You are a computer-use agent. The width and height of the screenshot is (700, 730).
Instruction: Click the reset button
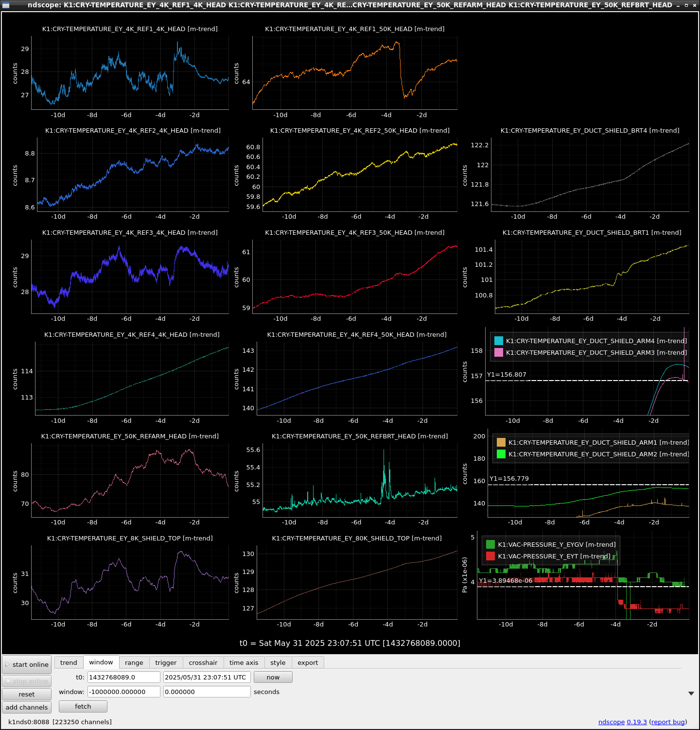[27, 694]
